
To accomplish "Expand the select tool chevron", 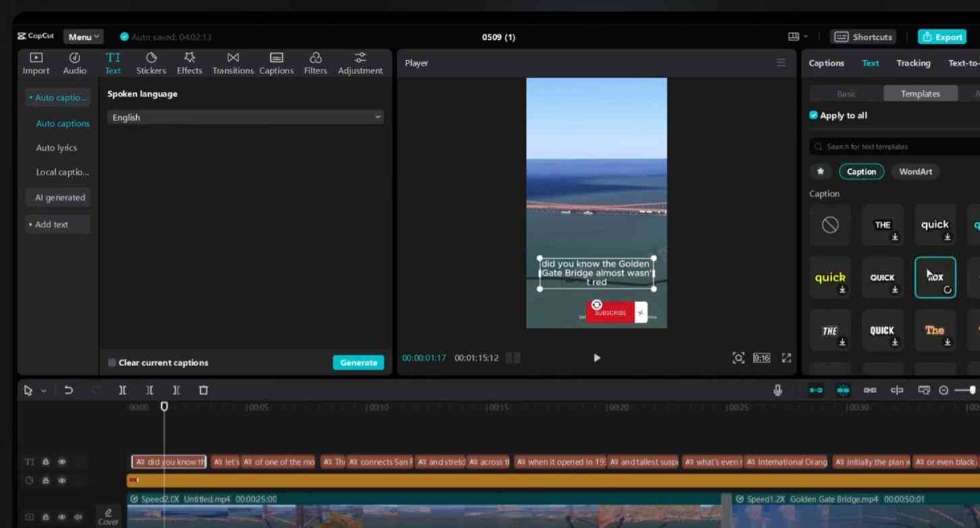I will point(44,390).
